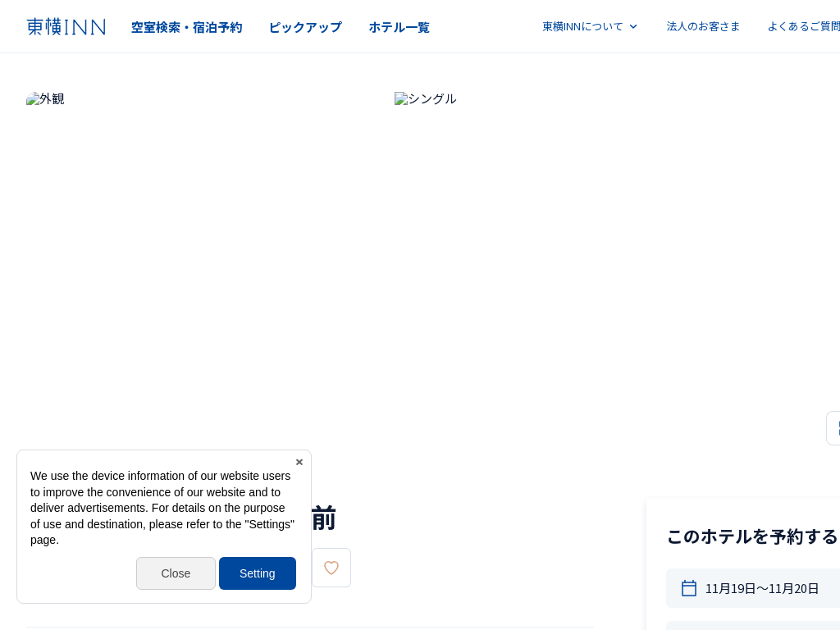
Task: Visit the よくあるご質問 FAQ link
Action: click(803, 26)
